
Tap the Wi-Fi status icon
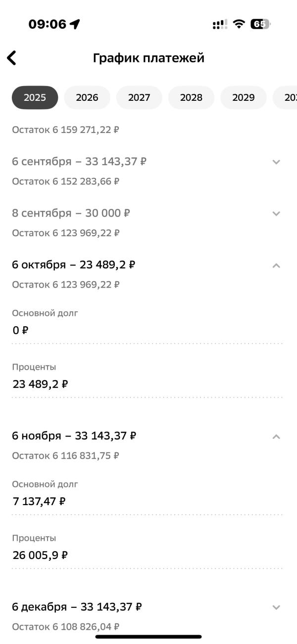pos(239,24)
